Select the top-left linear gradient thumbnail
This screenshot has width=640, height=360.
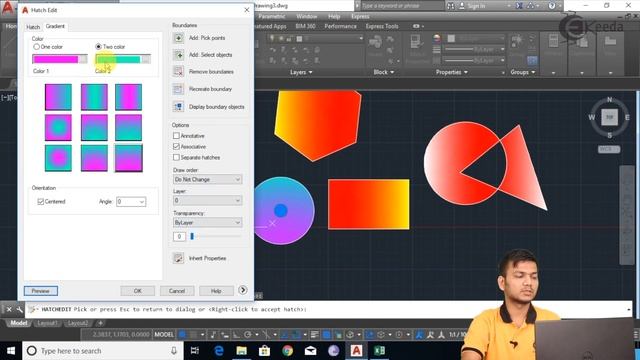[x=58, y=97]
